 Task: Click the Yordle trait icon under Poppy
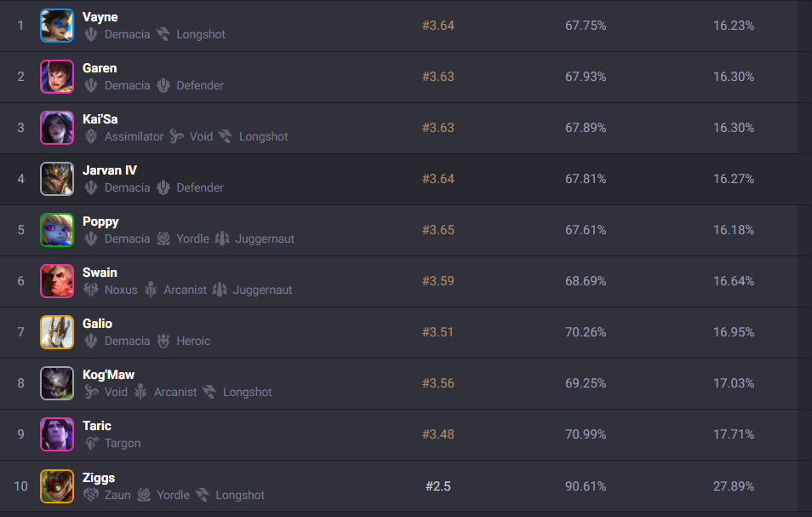coord(163,239)
